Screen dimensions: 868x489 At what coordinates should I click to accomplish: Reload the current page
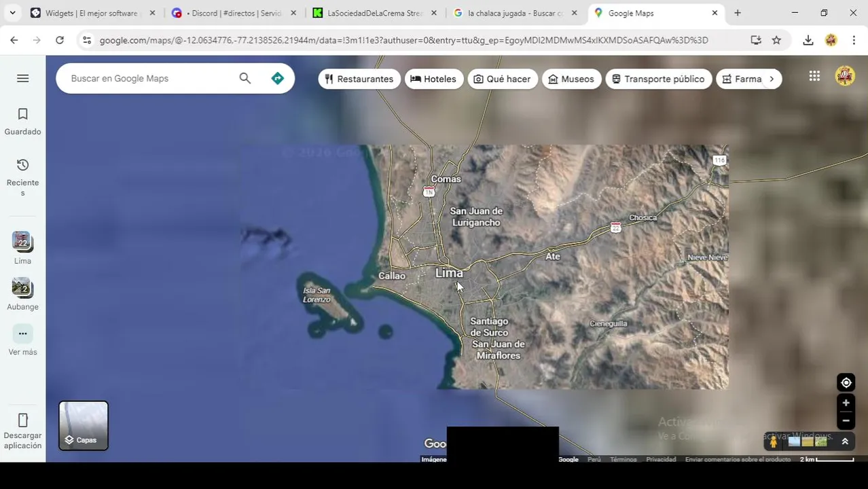click(x=60, y=40)
